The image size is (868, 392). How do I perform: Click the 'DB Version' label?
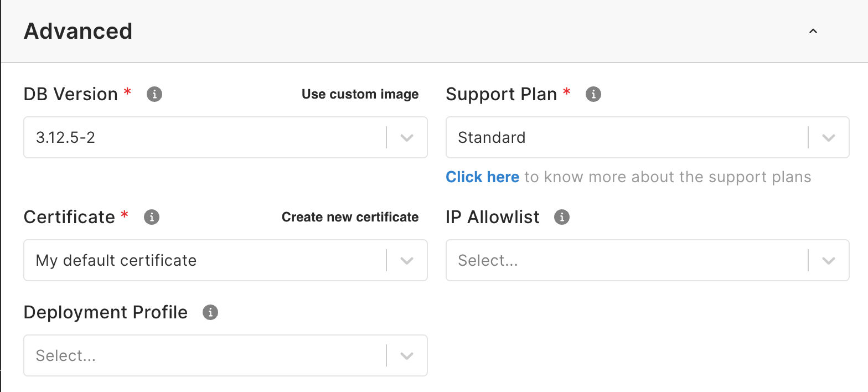click(71, 94)
